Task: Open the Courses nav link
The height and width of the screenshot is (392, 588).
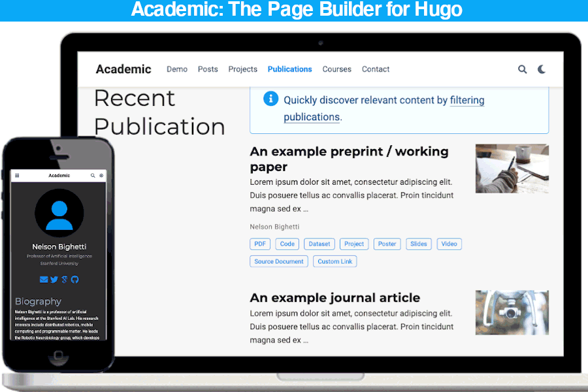Action: (336, 69)
